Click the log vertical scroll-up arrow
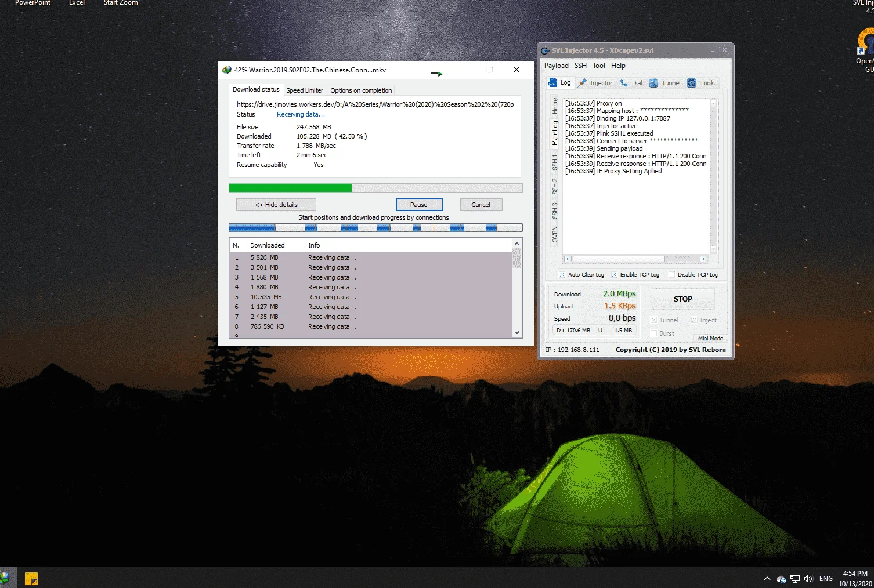 [714, 102]
